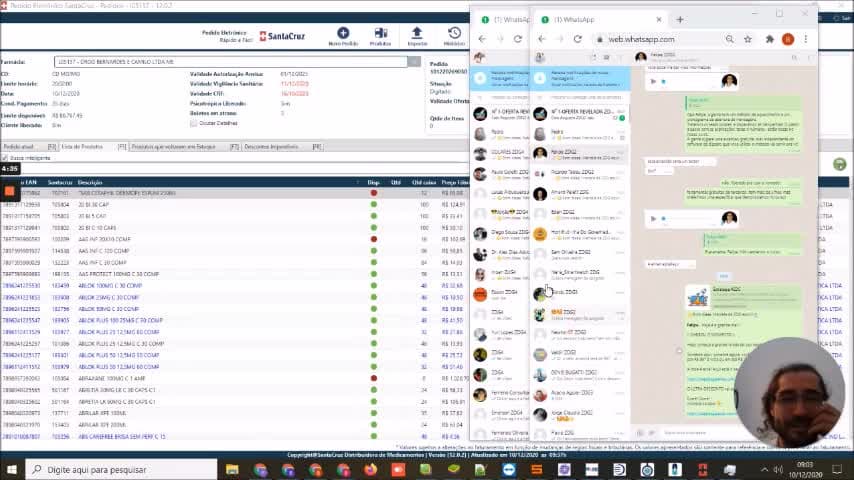Click the Exportar upload icon

point(417,33)
